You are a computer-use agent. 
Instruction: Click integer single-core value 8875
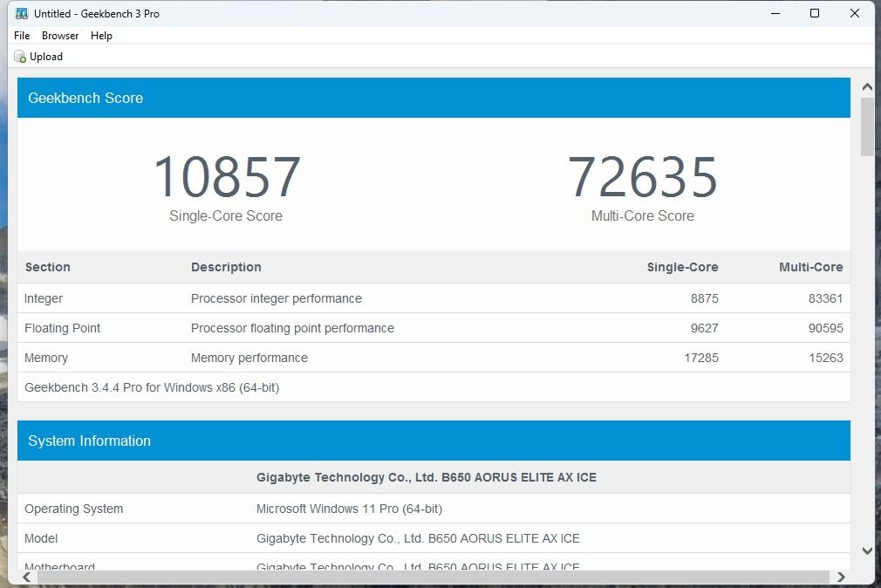tap(705, 298)
